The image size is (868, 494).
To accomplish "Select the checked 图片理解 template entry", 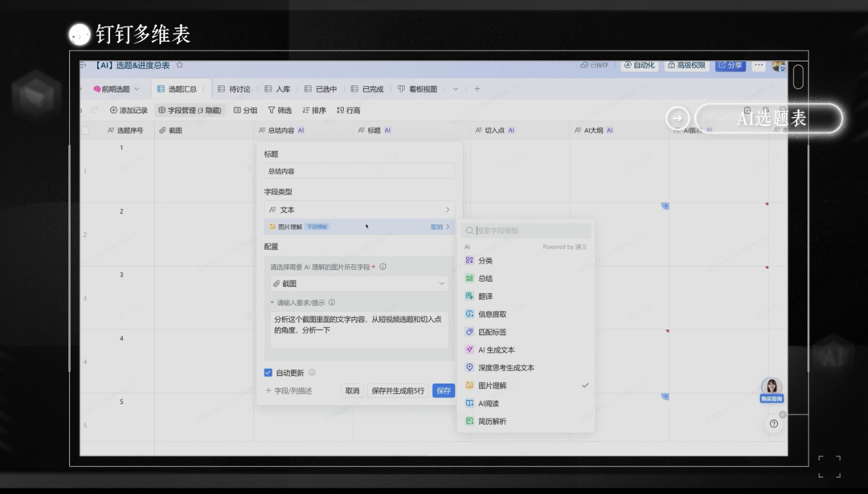I will [x=526, y=385].
